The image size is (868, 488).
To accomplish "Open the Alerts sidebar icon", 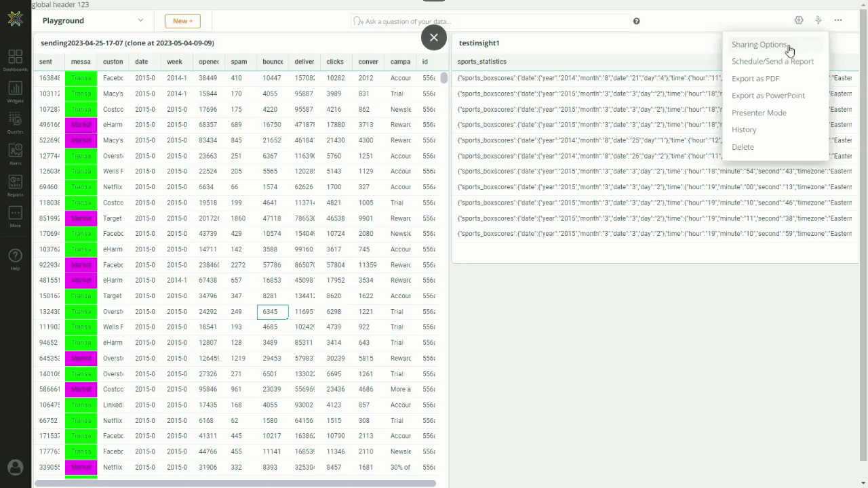I will [15, 154].
